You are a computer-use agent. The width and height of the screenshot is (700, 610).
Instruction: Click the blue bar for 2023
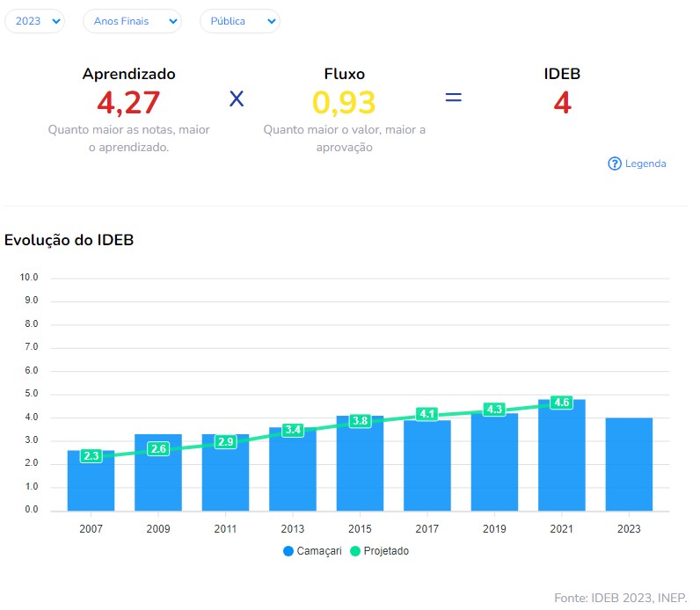[629, 464]
